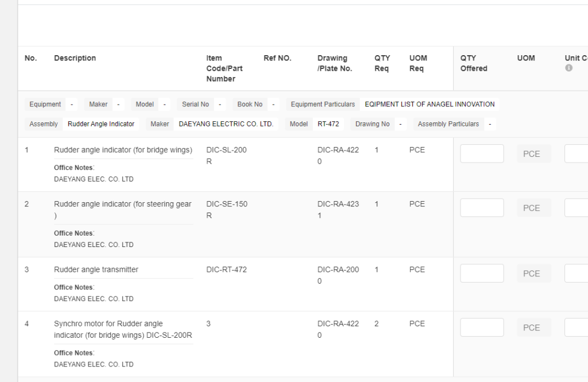Focus QTY Offered input for Rudder angle transmitter
The width and height of the screenshot is (588, 382).
tap(482, 273)
